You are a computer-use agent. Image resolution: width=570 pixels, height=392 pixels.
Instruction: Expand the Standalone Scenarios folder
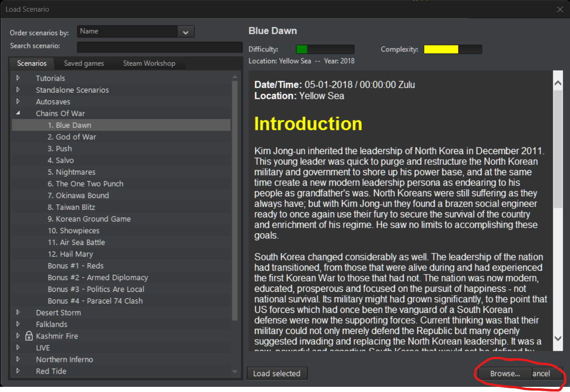[18, 89]
